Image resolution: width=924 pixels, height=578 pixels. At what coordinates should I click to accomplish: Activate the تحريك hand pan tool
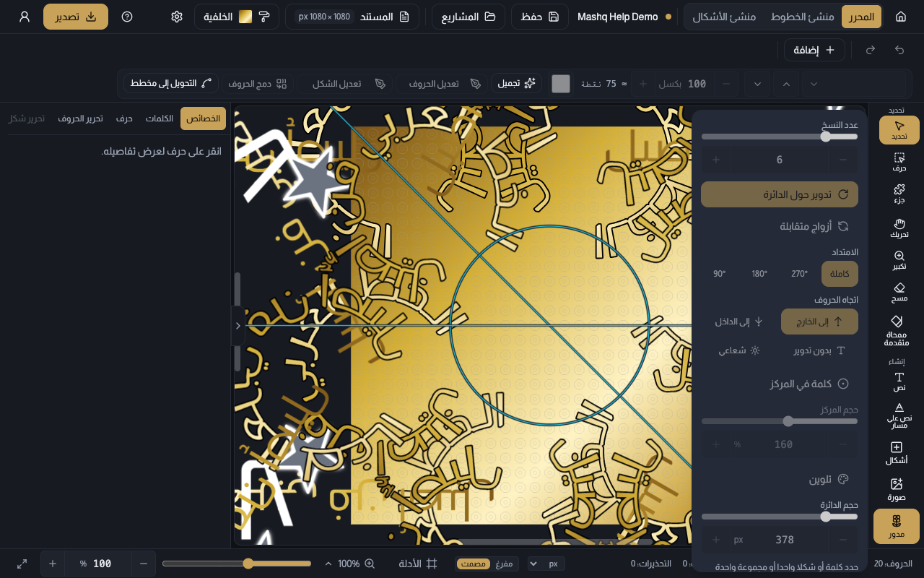(899, 228)
